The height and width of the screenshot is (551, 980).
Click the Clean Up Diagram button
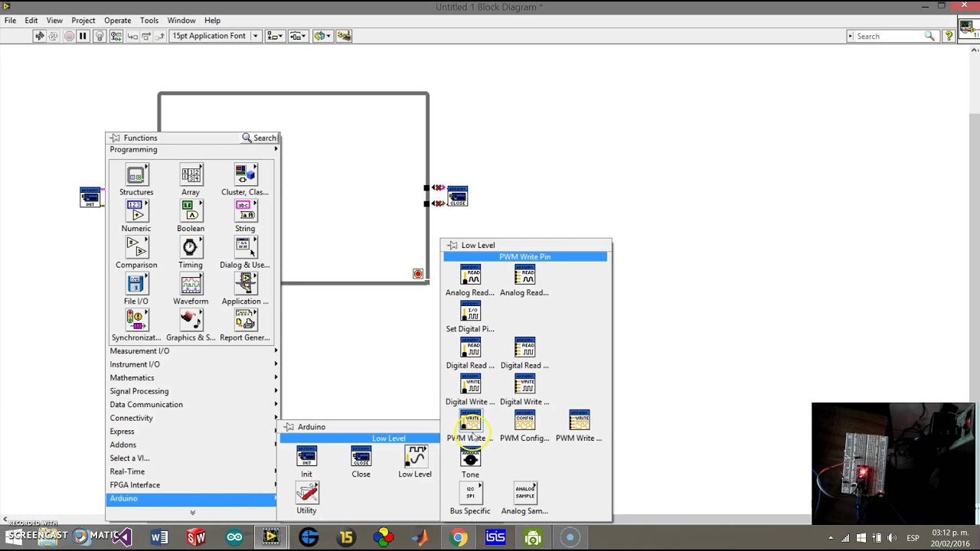tap(344, 36)
